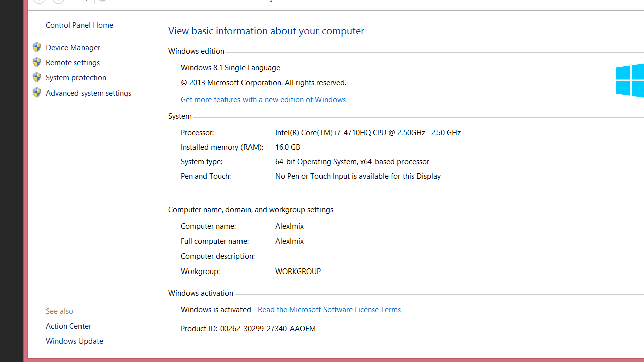Viewport: 644px width, 362px height.
Task: Click the Product ID number text
Action: (x=268, y=329)
